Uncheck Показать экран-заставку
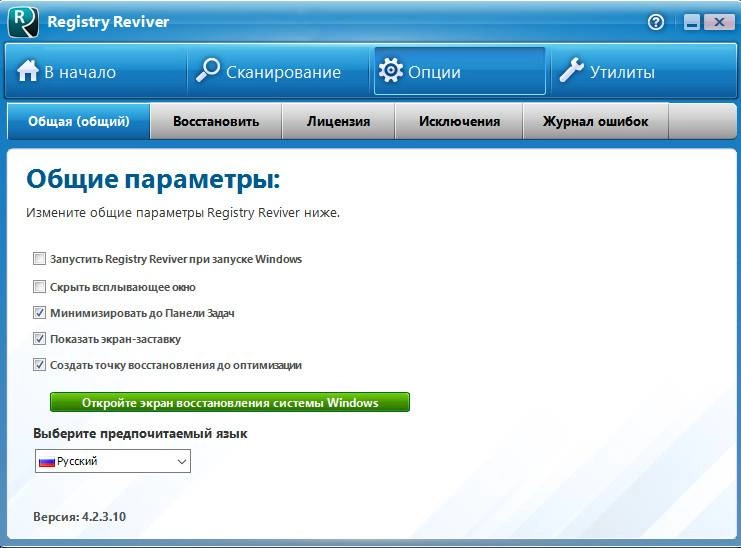741x548 pixels. click(39, 339)
